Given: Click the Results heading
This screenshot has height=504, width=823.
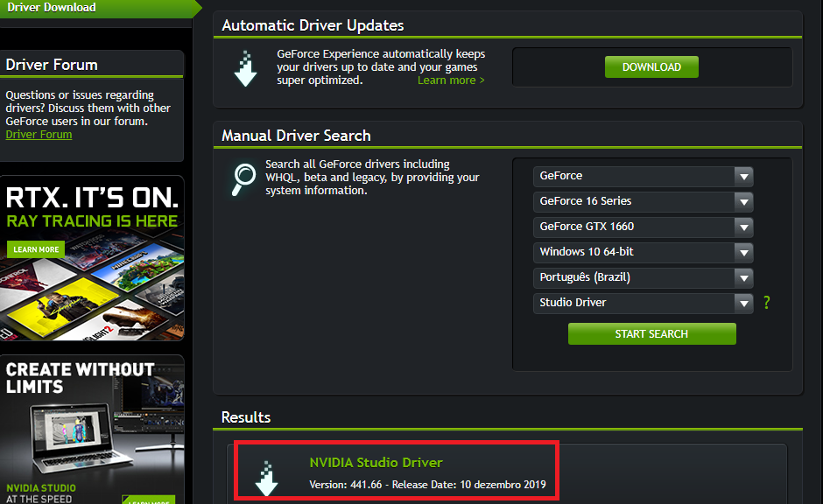Looking at the screenshot, I should point(246,417).
